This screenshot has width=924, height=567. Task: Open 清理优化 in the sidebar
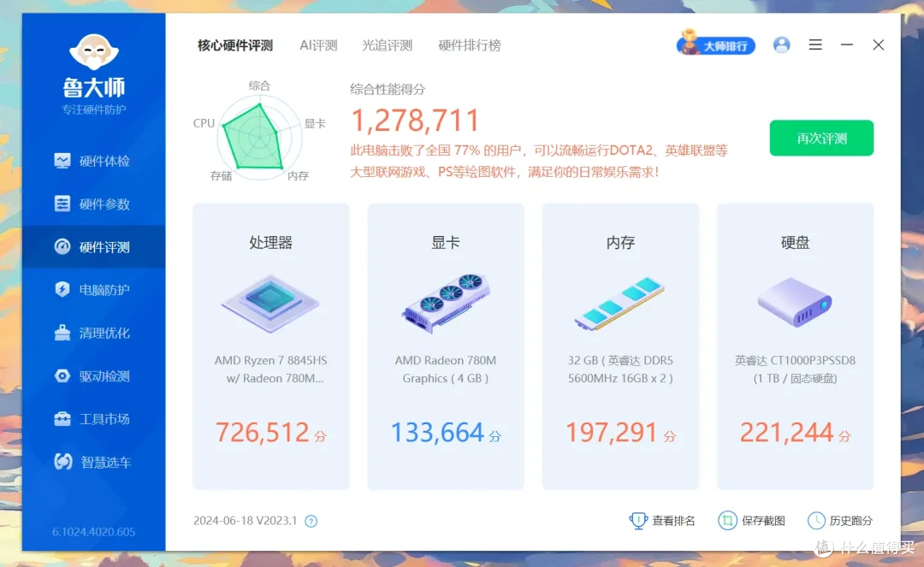(x=94, y=333)
